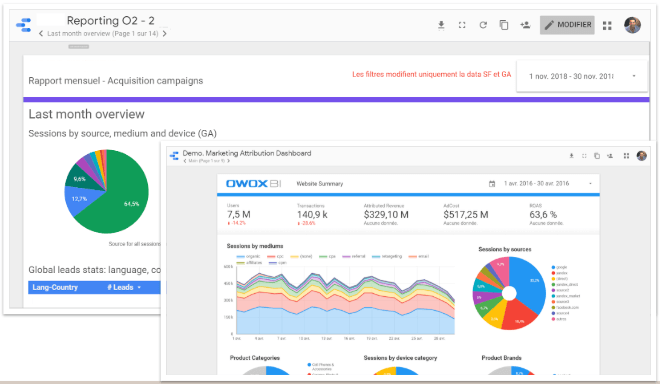Viewport: 660px width, 384px height.
Task: Download the Demo Marketing Attribution Dashboard
Action: click(571, 156)
